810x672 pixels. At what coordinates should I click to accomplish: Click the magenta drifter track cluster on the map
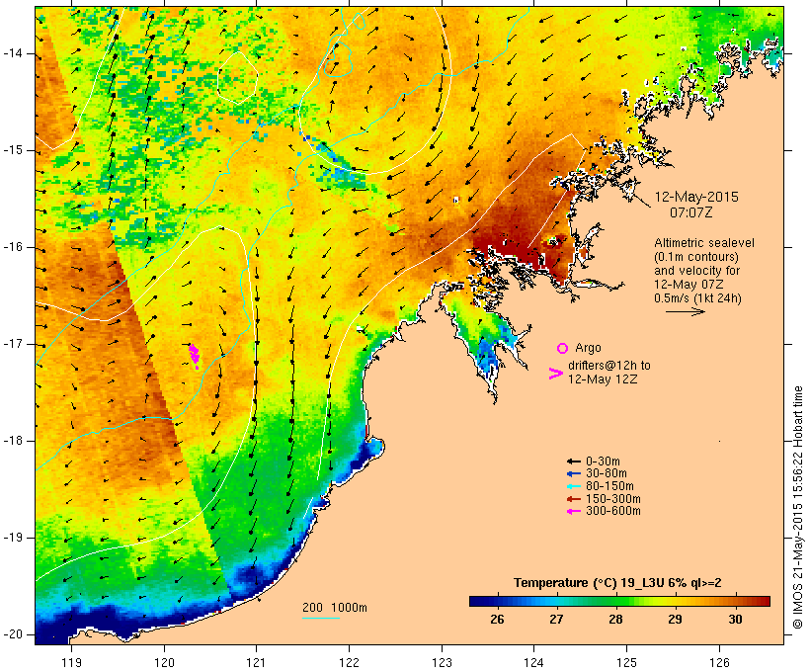click(195, 356)
